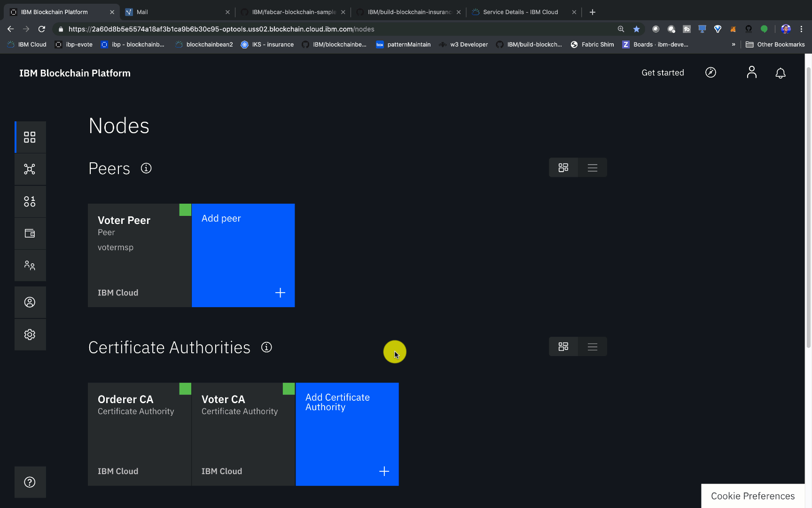Screen dimensions: 812x508
Task: Open w3 Developer bookmark
Action: (x=464, y=44)
